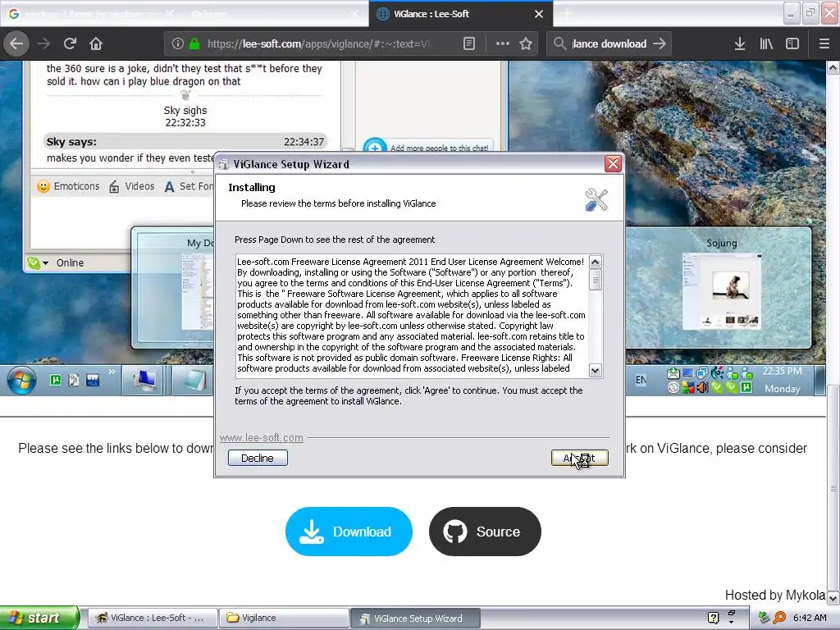
Task: Click the orange magnifier tray icon
Action: (779, 618)
